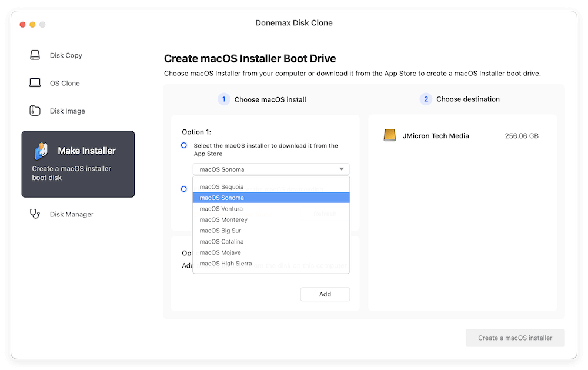Viewport: 588px width, 370px height.
Task: Click the step 2 numbered badge
Action: click(425, 99)
